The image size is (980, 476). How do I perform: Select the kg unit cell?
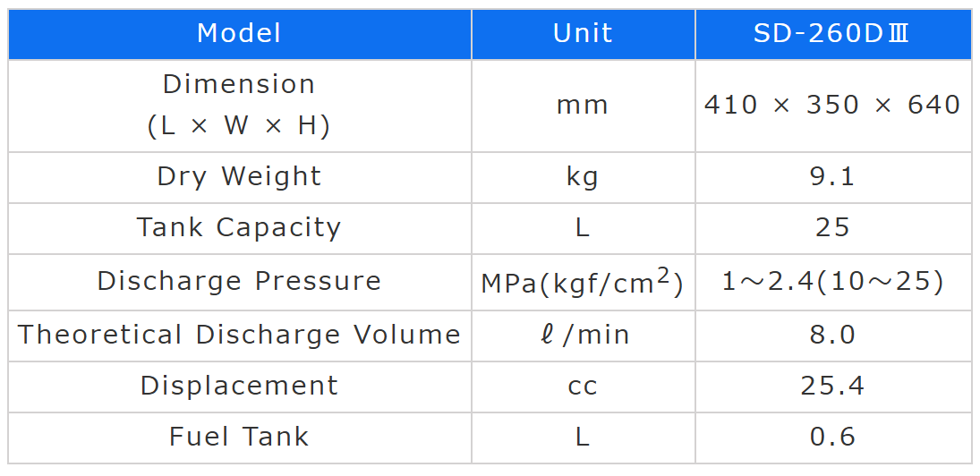coord(583,176)
